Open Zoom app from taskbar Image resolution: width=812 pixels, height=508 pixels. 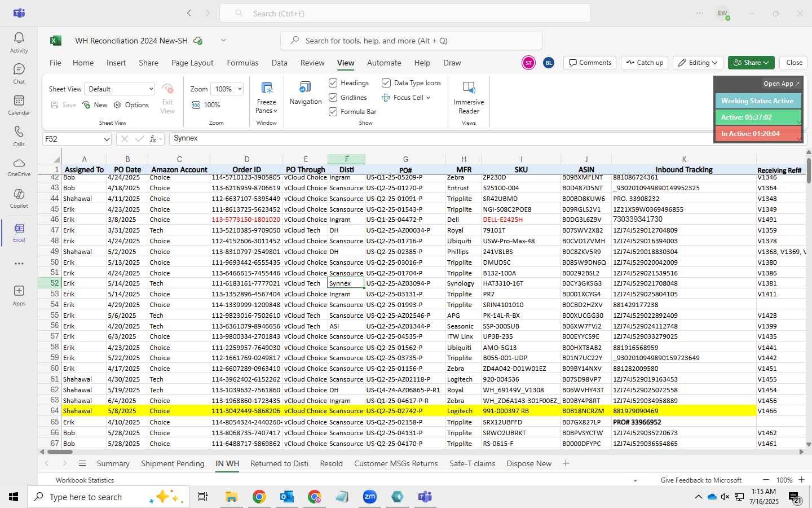(369, 497)
